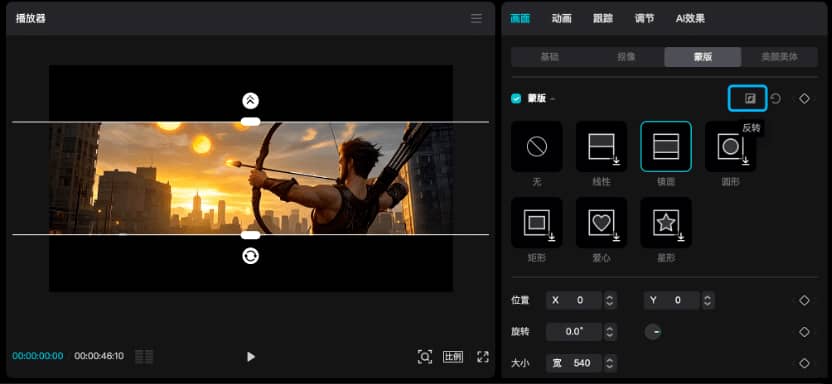The width and height of the screenshot is (832, 384).
Task: Click the position X stepper arrows
Action: [610, 300]
